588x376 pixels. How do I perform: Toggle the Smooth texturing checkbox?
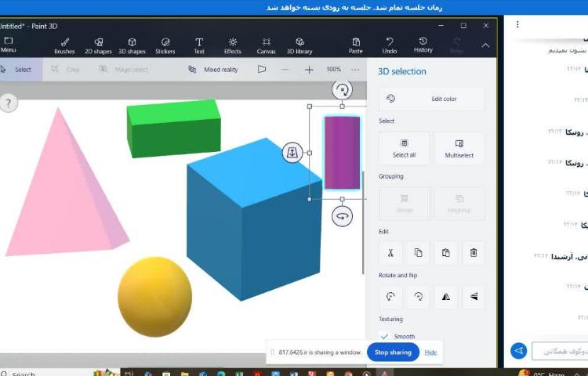385,336
